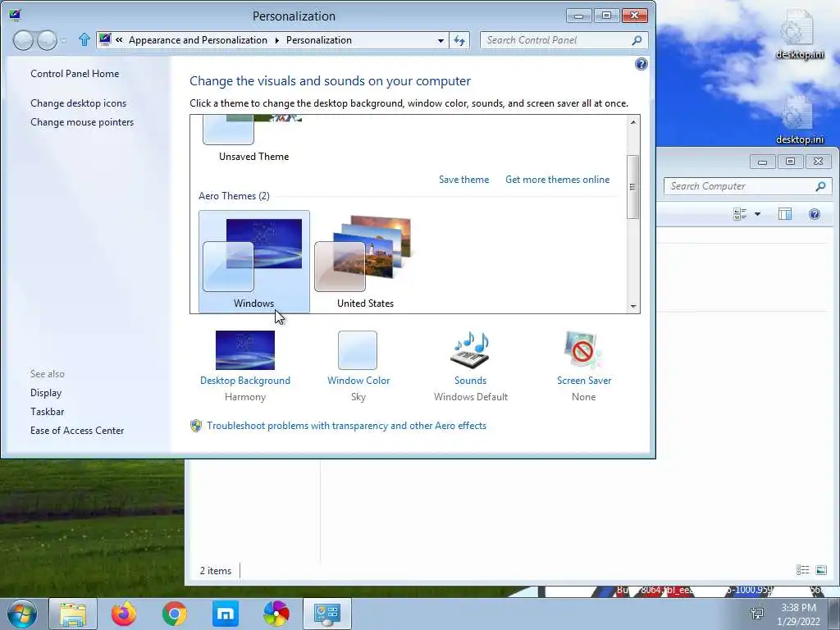840x630 pixels.
Task: Click the Up arrow navigation button
Action: [84, 39]
